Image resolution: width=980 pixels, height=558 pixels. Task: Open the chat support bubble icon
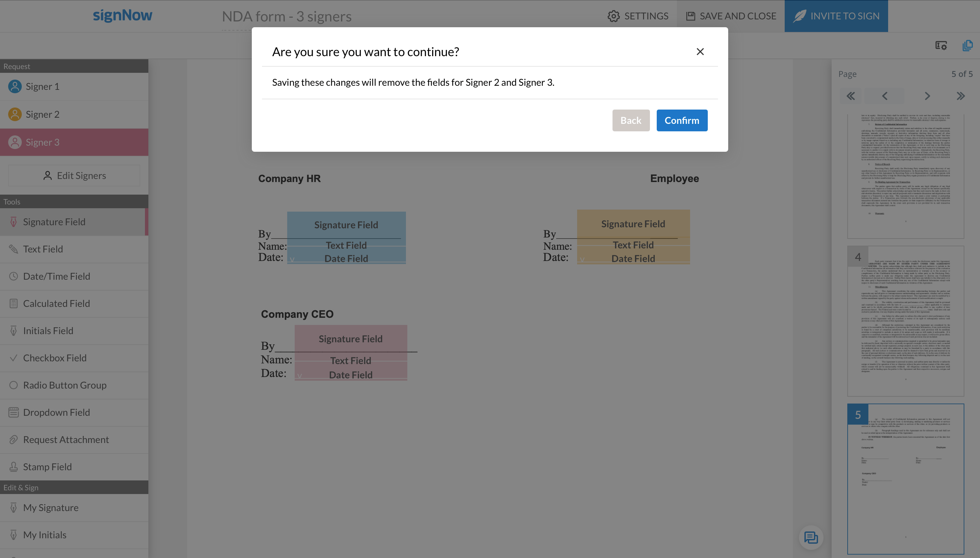(811, 537)
